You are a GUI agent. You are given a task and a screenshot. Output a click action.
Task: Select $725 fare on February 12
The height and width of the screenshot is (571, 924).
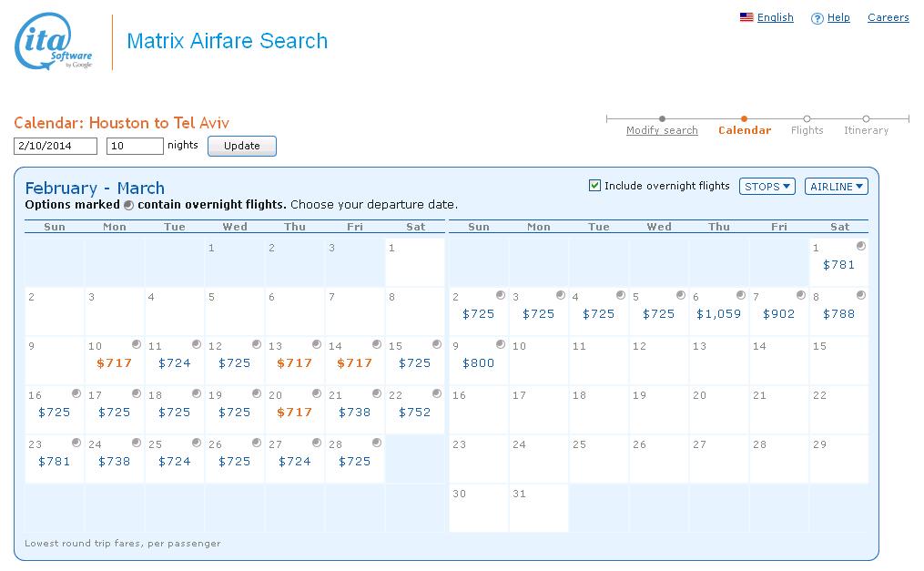click(x=235, y=363)
